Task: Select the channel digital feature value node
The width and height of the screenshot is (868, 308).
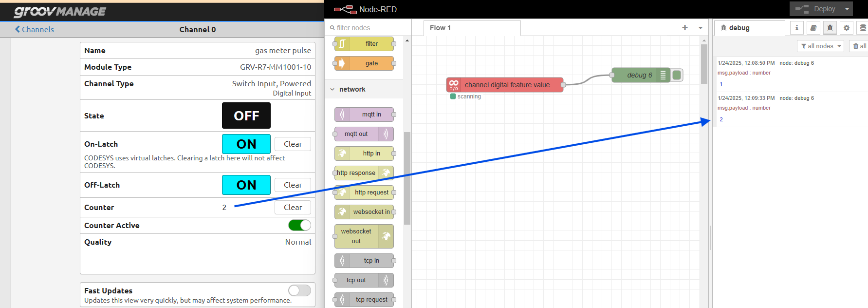Action: 505,85
